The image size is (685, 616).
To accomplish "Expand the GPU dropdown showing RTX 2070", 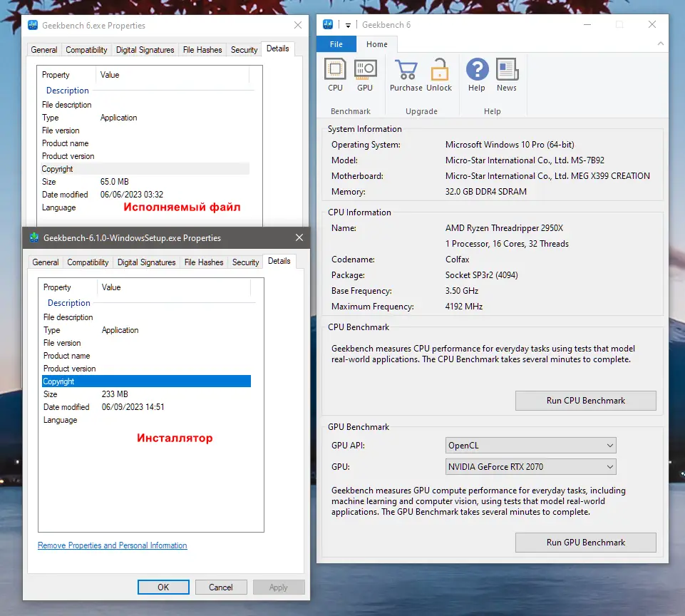I will 531,466.
